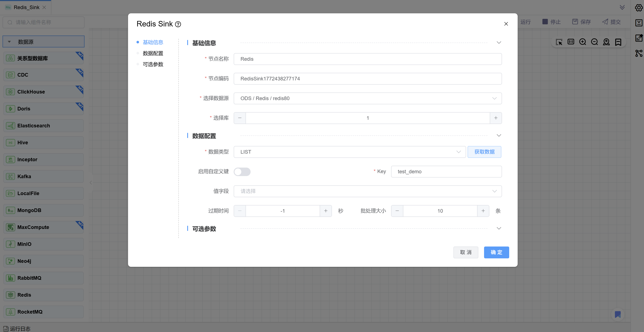The height and width of the screenshot is (332, 644).
Task: Open settings gear in right sidebar
Action: [639, 8]
